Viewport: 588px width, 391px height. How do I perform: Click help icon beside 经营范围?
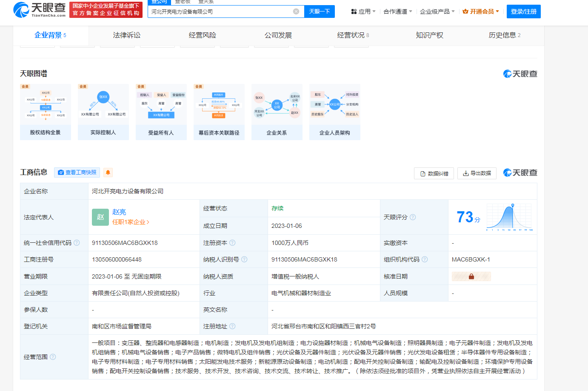53,357
